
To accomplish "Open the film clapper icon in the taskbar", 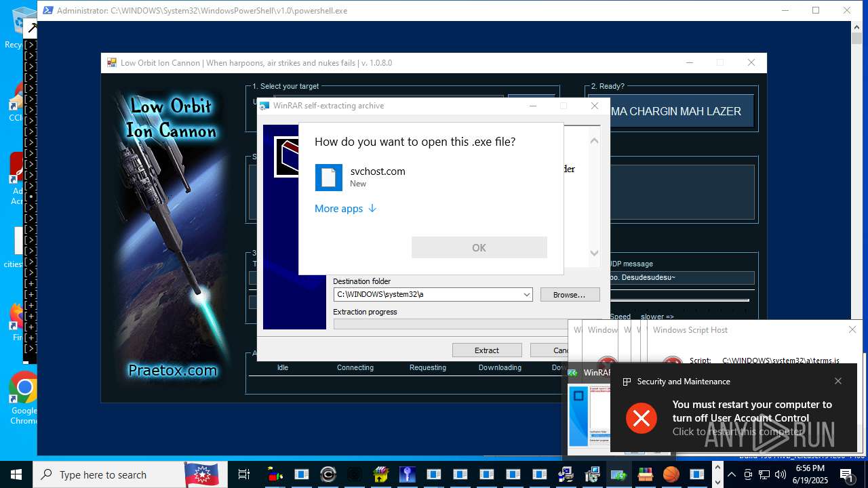I will tap(380, 474).
